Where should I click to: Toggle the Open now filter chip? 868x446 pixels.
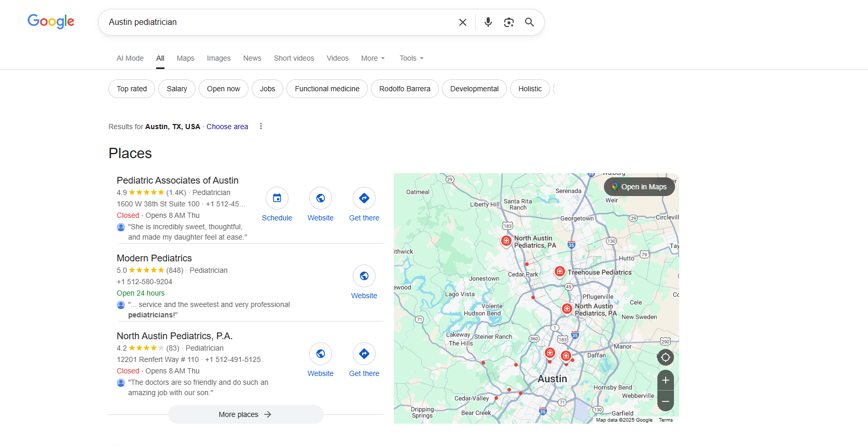tap(223, 89)
